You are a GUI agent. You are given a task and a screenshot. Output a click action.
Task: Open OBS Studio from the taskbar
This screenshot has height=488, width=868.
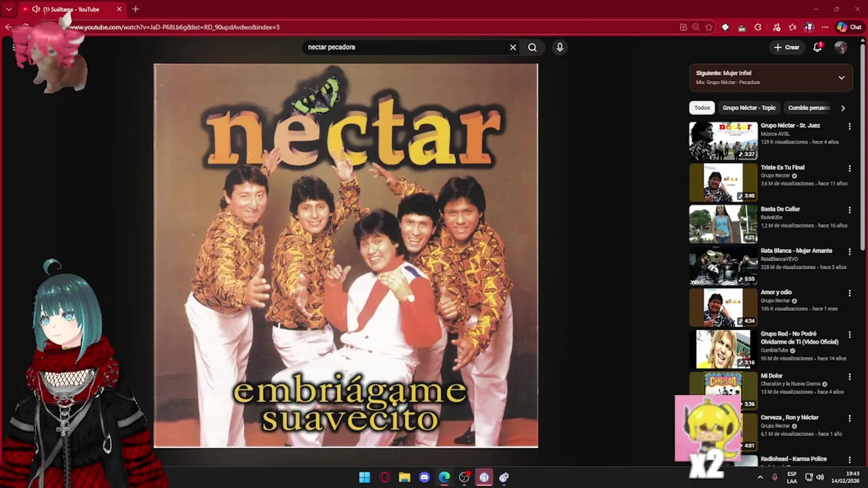464,477
